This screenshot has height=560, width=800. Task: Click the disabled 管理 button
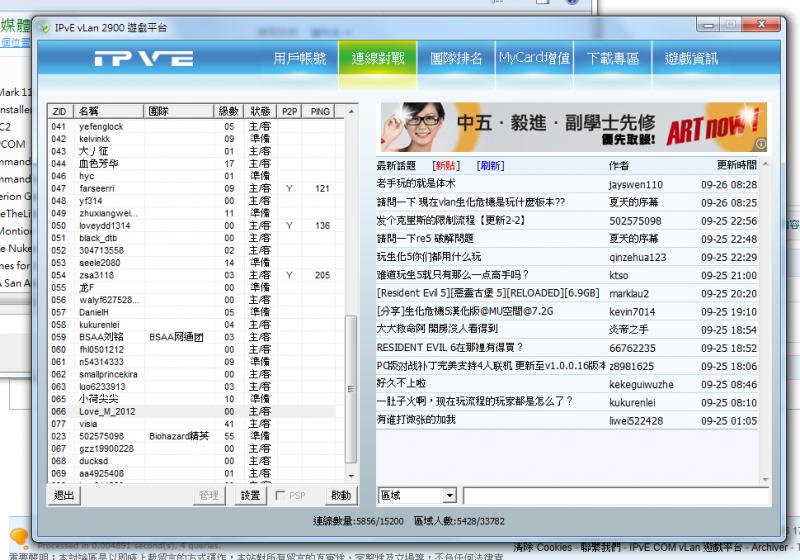(209, 495)
